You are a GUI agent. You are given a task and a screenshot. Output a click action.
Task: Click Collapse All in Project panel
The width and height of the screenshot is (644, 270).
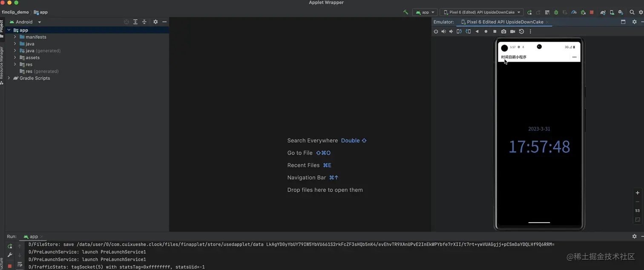tap(144, 22)
